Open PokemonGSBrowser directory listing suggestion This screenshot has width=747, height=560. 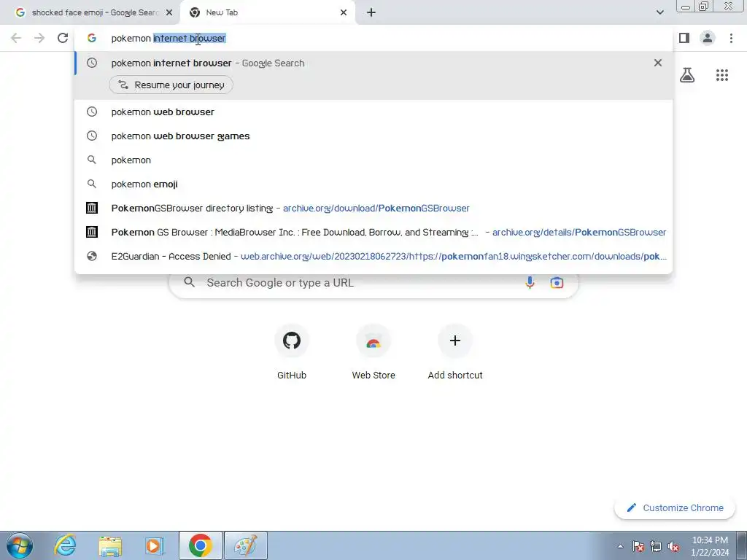(x=373, y=208)
